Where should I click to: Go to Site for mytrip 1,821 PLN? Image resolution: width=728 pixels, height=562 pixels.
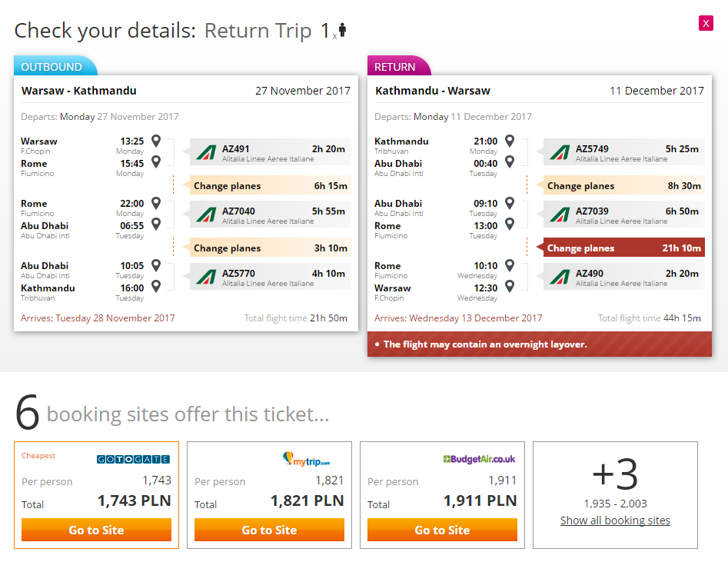point(269,530)
